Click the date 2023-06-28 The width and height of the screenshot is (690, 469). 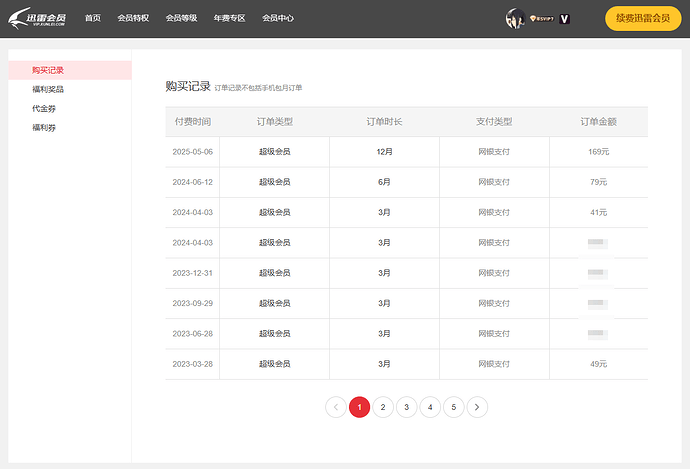click(x=193, y=334)
